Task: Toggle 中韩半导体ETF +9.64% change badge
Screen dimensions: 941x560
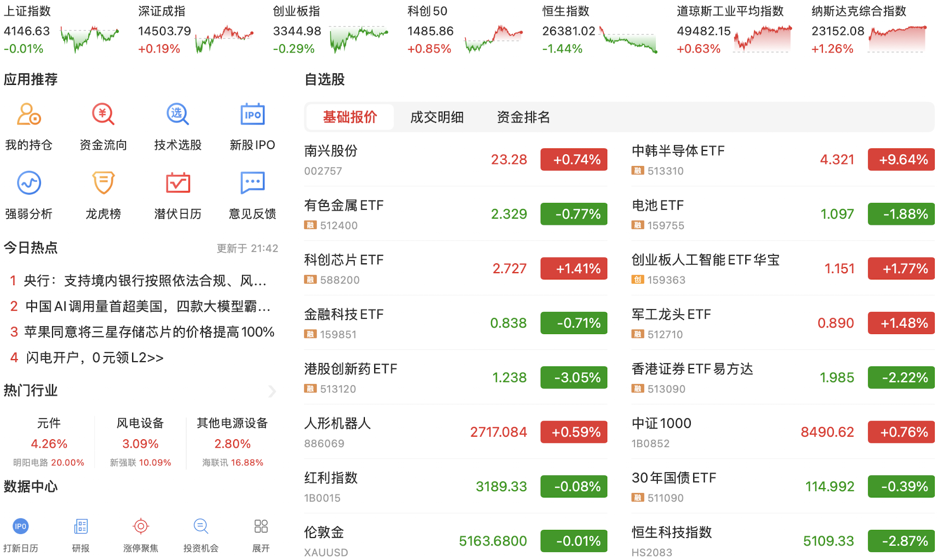Action: (900, 160)
